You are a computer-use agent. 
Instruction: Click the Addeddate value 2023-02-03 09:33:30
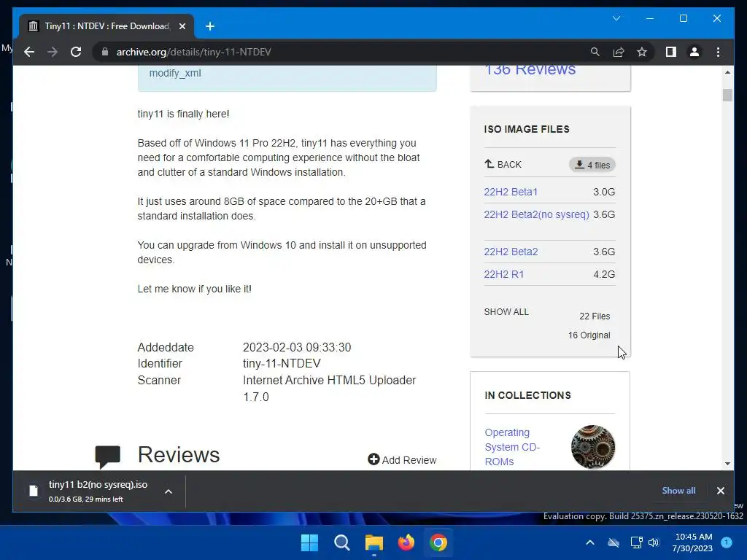[x=297, y=347]
